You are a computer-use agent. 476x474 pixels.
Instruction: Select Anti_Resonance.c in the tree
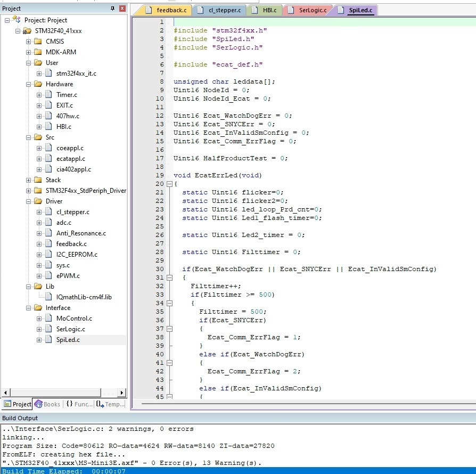click(81, 233)
